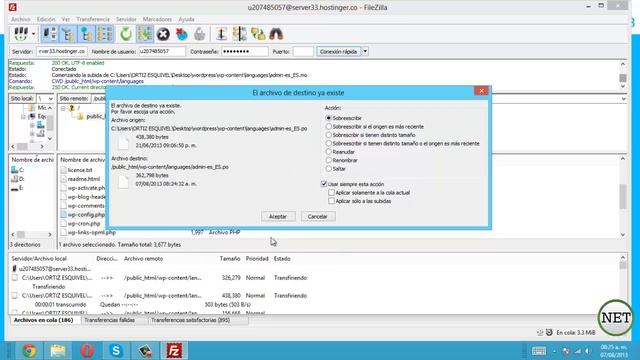Viewport: 640px width, 360px height.
Task: Click the destination file icon in dialog
Action: tap(123, 181)
